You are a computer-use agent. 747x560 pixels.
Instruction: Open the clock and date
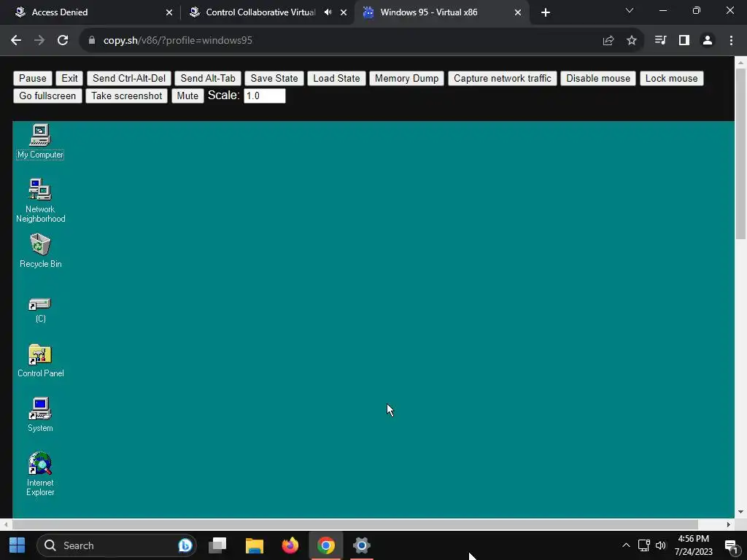point(693,545)
